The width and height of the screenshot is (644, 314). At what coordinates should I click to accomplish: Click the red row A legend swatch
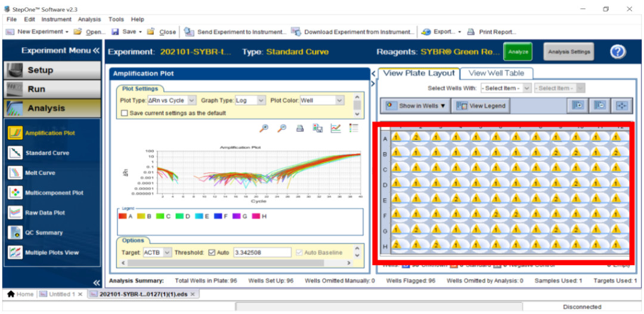pos(123,216)
